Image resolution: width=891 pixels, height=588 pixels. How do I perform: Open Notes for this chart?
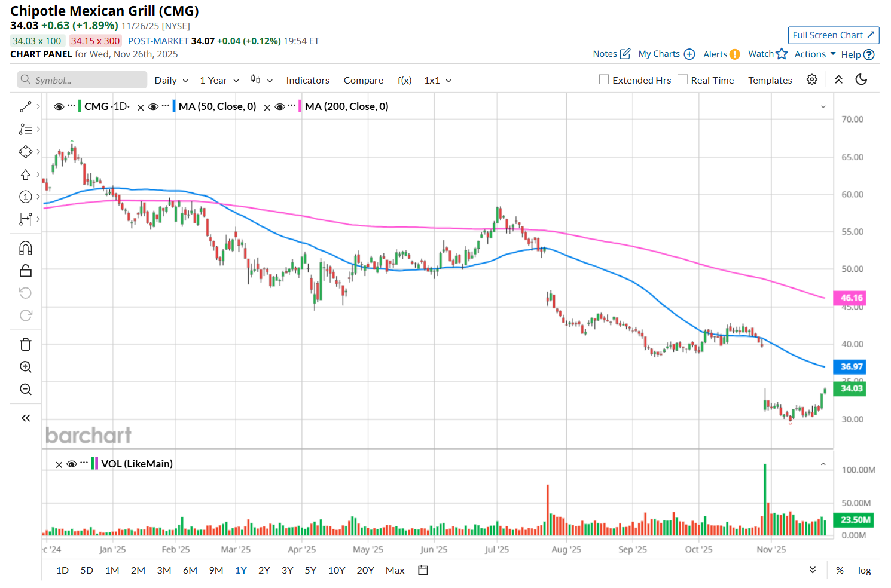coord(611,54)
